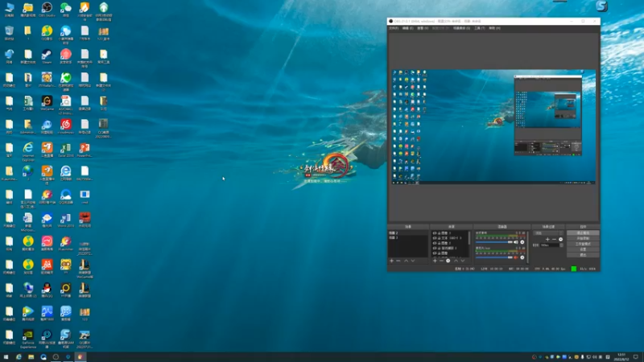Open 工具 menu in OBS
The width and height of the screenshot is (644, 362).
click(x=479, y=28)
